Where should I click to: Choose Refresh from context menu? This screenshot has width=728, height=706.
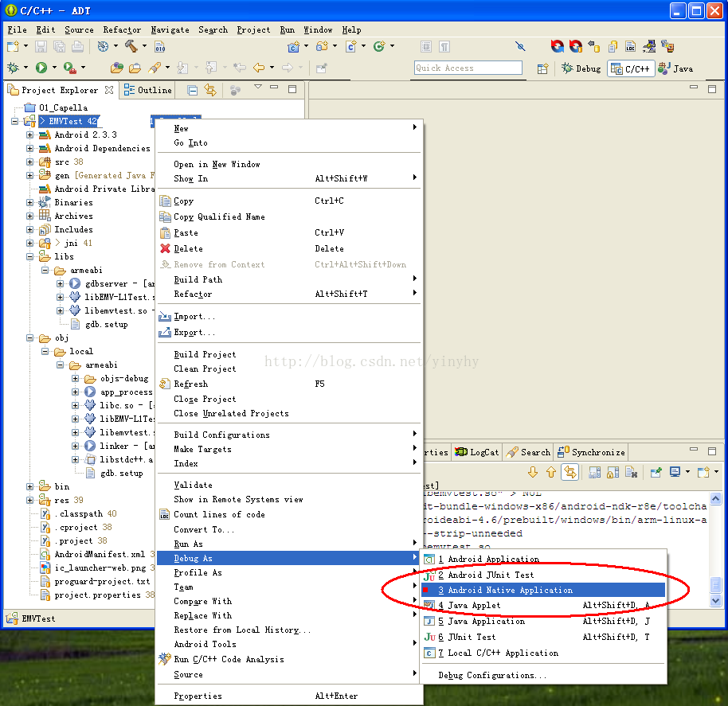[288, 384]
